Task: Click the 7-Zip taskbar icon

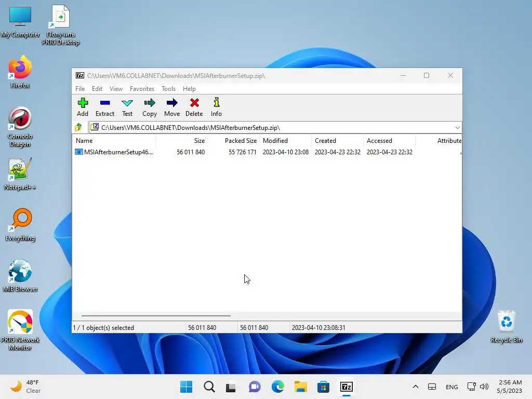Action: [x=347, y=387]
